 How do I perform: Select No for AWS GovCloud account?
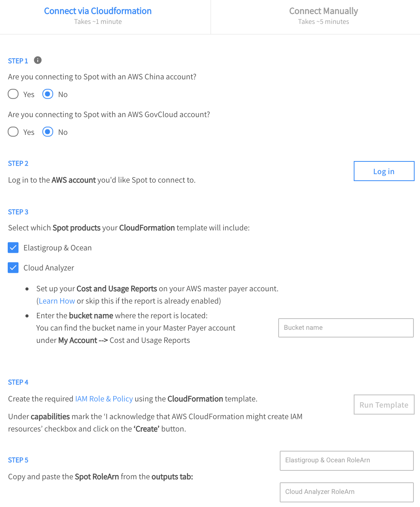(x=48, y=132)
